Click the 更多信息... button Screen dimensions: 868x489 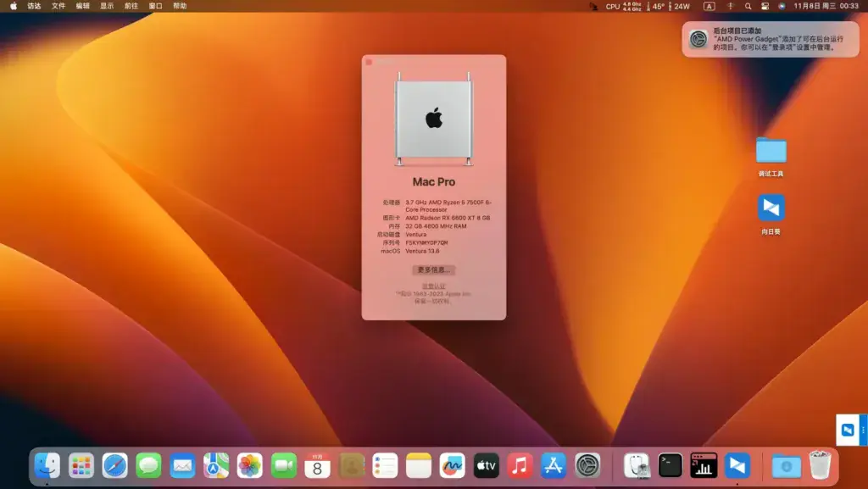click(433, 270)
